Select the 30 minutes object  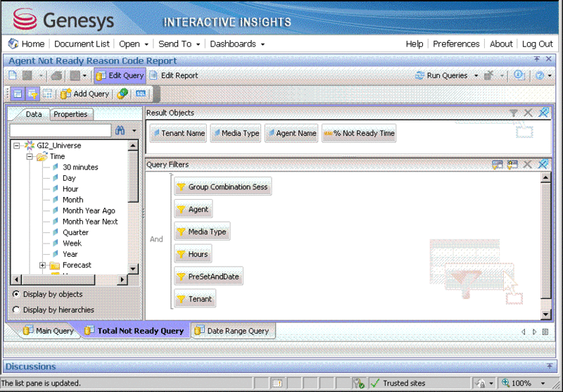click(75, 167)
